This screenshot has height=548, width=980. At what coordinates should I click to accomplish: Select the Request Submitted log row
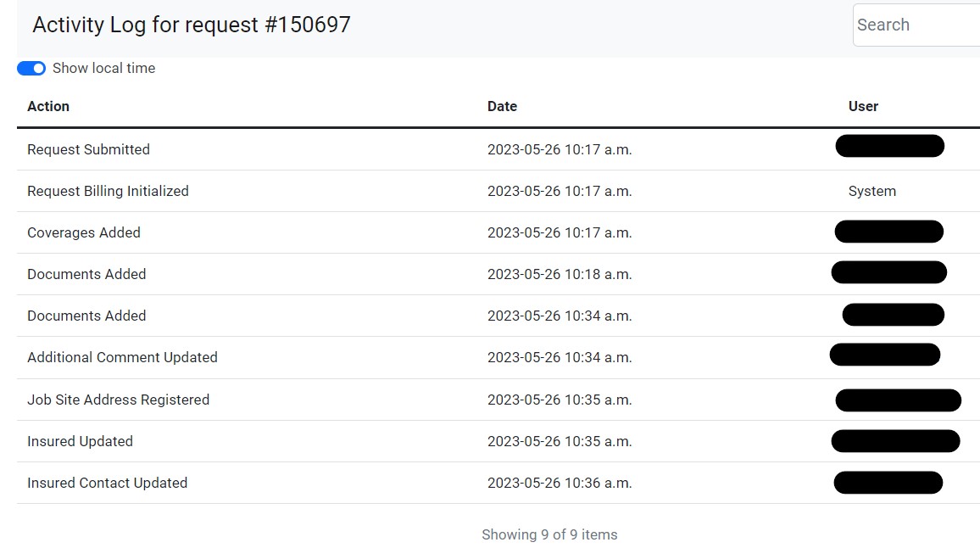(x=498, y=149)
